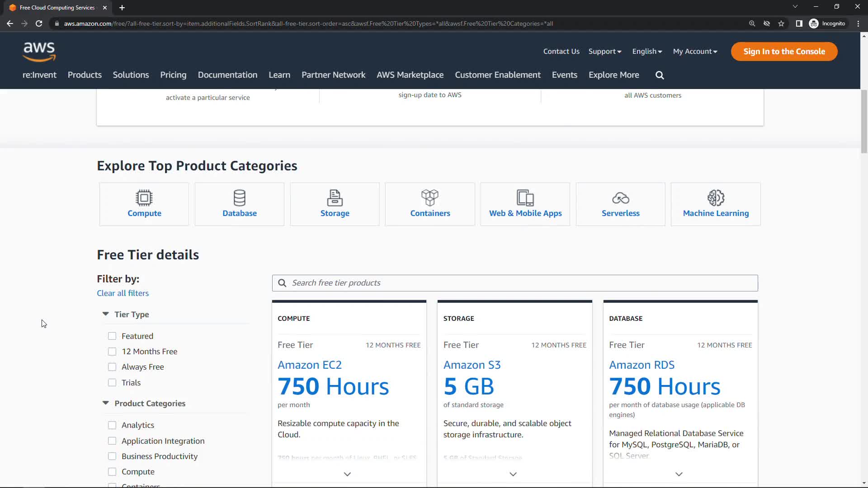Enable the 12 Months Free checkbox
This screenshot has height=488, width=868.
(112, 352)
